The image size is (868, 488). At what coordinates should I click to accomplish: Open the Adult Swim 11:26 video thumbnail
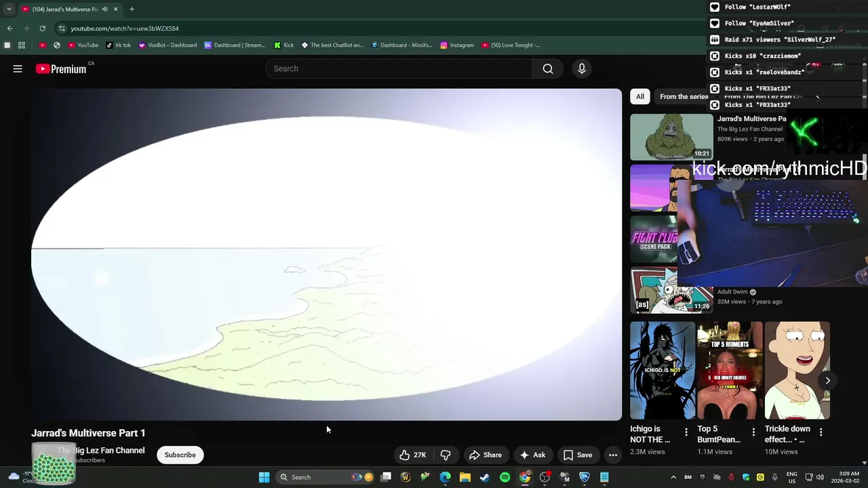pos(671,290)
